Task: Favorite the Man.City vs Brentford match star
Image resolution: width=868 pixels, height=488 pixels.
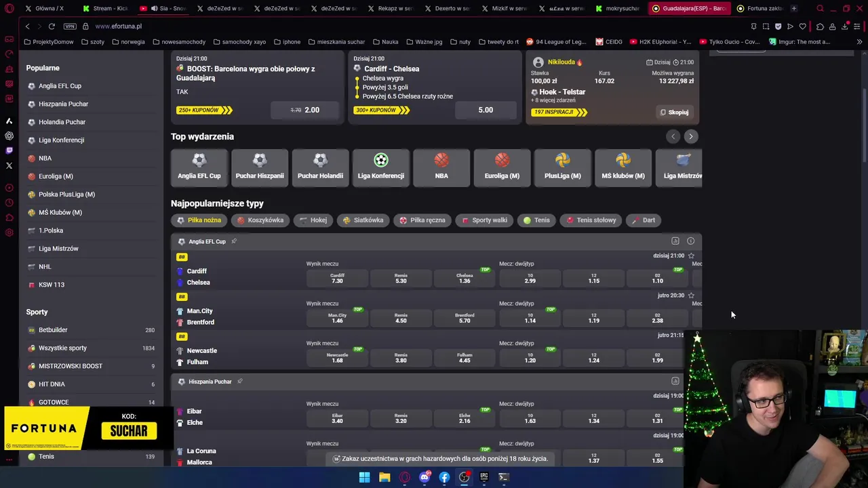Action: [691, 296]
